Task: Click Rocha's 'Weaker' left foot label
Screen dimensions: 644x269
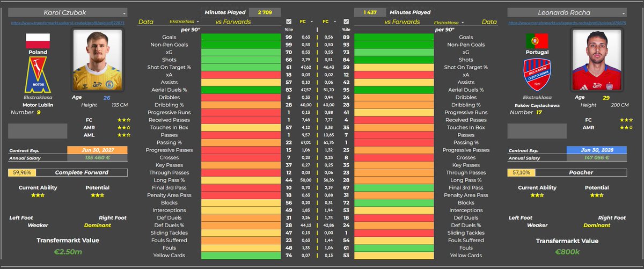Action: tap(536, 225)
